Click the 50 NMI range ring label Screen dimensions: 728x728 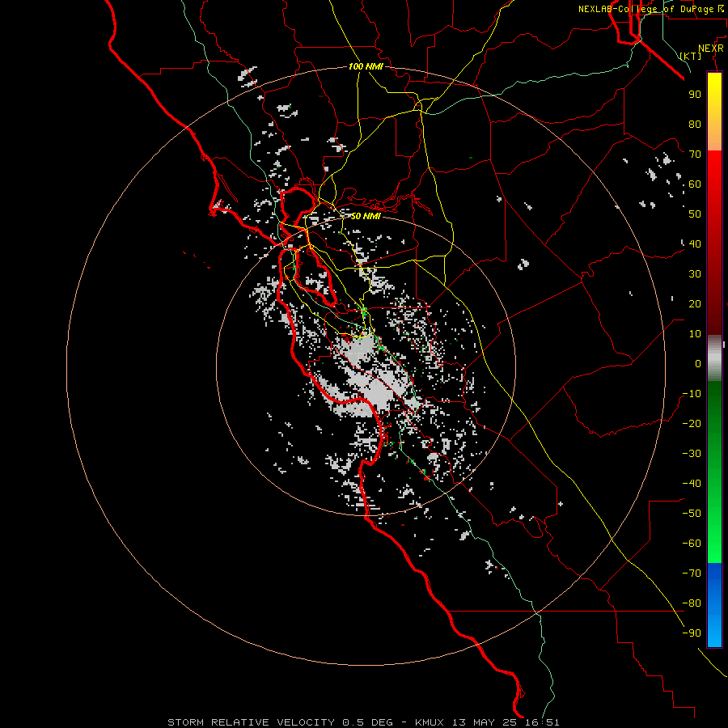[365, 216]
